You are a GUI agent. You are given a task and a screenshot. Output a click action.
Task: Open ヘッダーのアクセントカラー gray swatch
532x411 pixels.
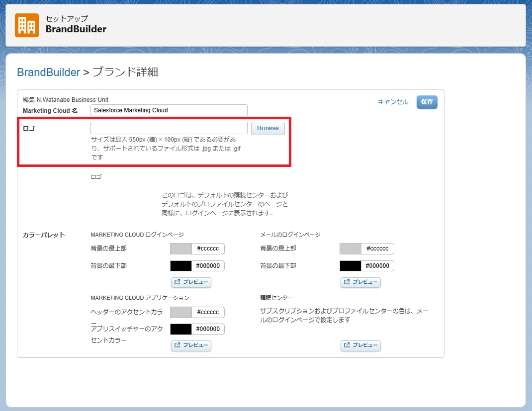tap(181, 312)
